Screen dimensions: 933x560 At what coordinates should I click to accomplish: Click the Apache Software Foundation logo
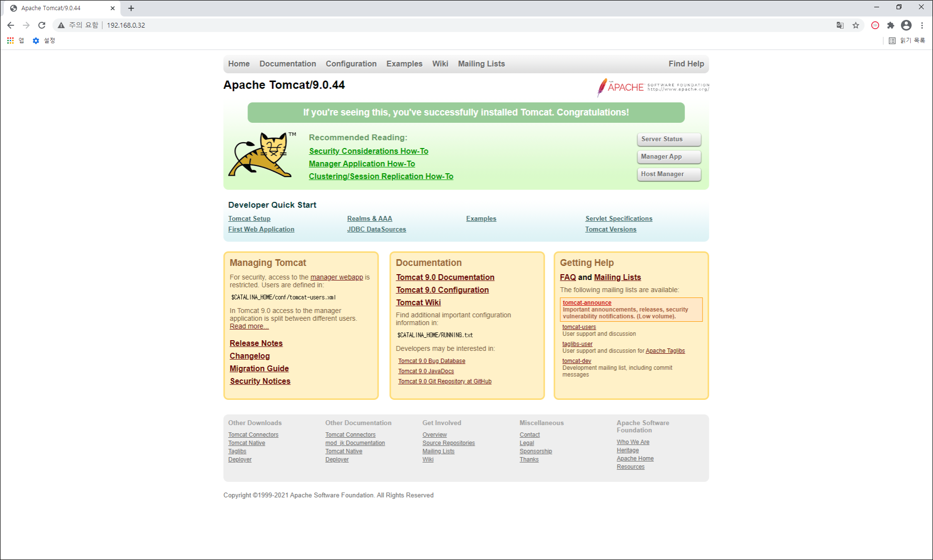click(x=653, y=87)
